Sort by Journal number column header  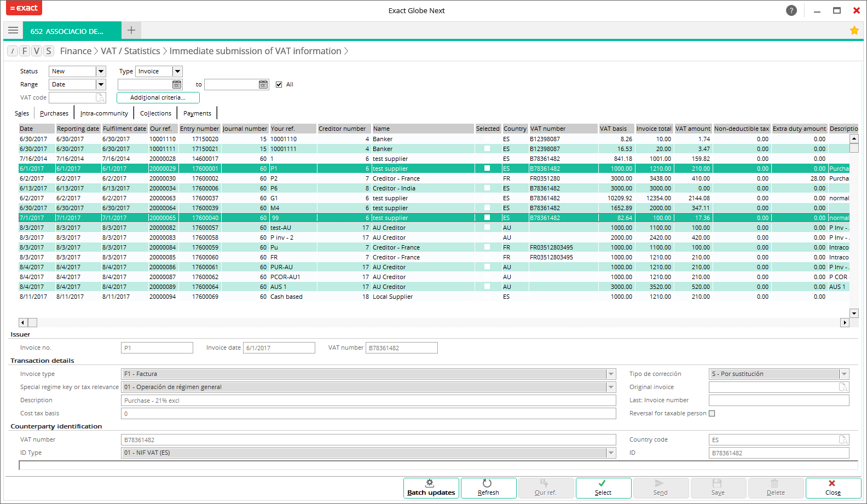point(245,129)
